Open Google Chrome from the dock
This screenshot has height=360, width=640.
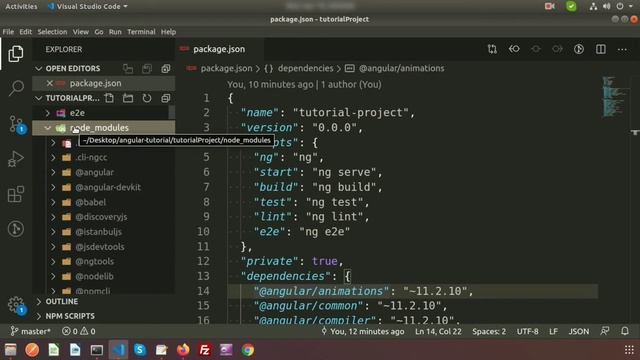click(x=247, y=350)
